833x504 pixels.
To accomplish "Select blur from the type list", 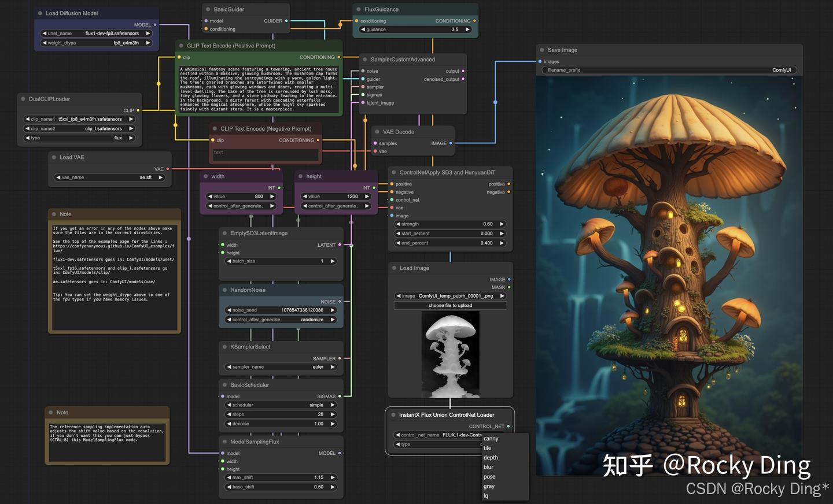I will tap(489, 467).
